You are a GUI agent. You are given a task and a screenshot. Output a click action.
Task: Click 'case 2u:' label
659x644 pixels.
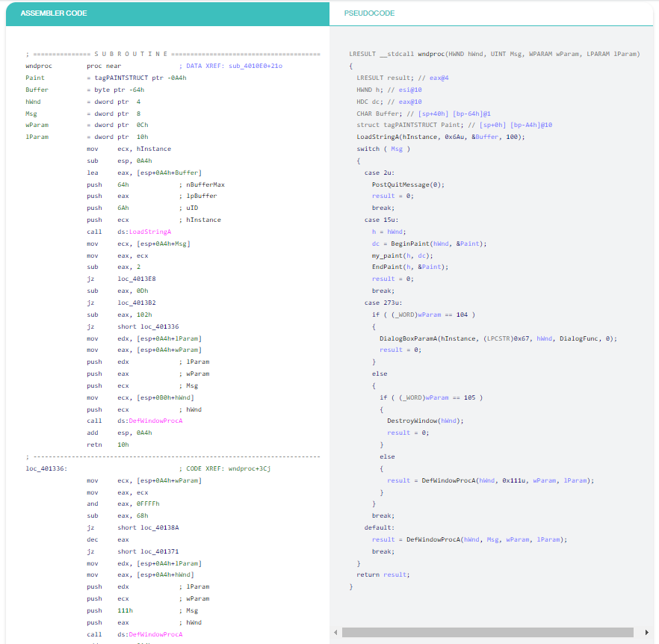pos(379,173)
